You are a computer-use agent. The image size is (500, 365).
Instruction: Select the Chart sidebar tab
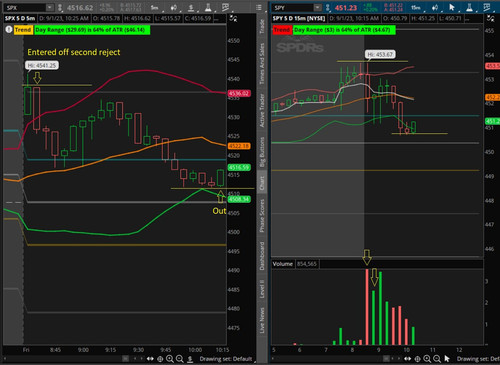pyautogui.click(x=262, y=184)
